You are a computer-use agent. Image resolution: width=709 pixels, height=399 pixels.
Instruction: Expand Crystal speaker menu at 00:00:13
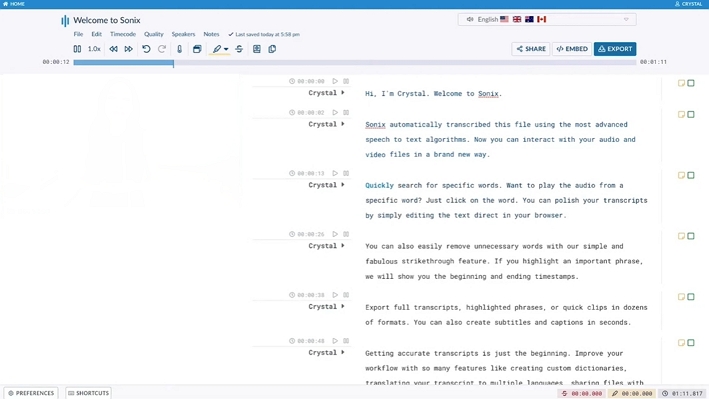343,185
